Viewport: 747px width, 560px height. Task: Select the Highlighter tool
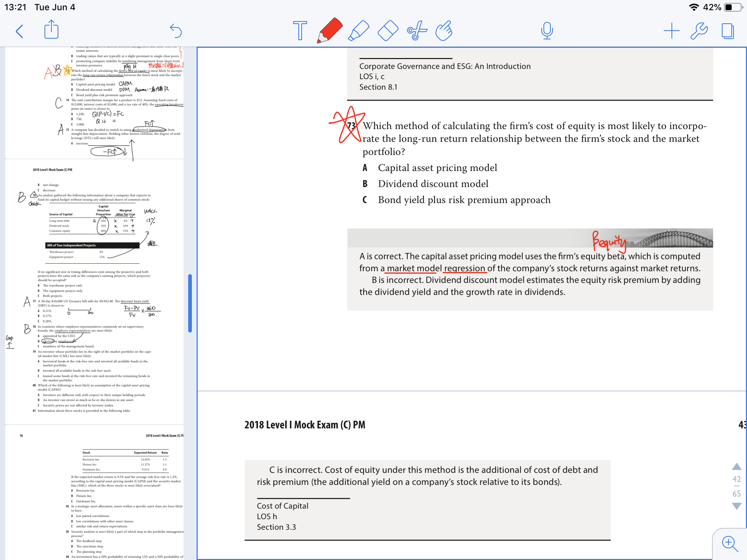point(359,30)
